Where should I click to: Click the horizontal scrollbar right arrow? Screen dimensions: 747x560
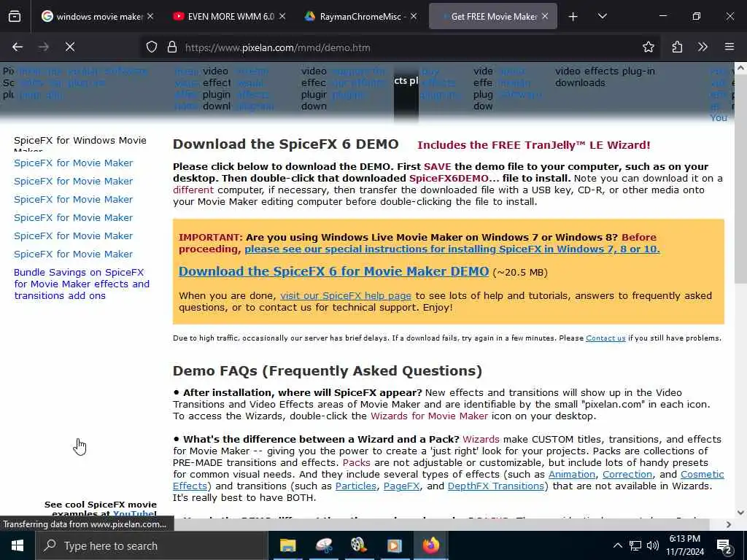[729, 524]
